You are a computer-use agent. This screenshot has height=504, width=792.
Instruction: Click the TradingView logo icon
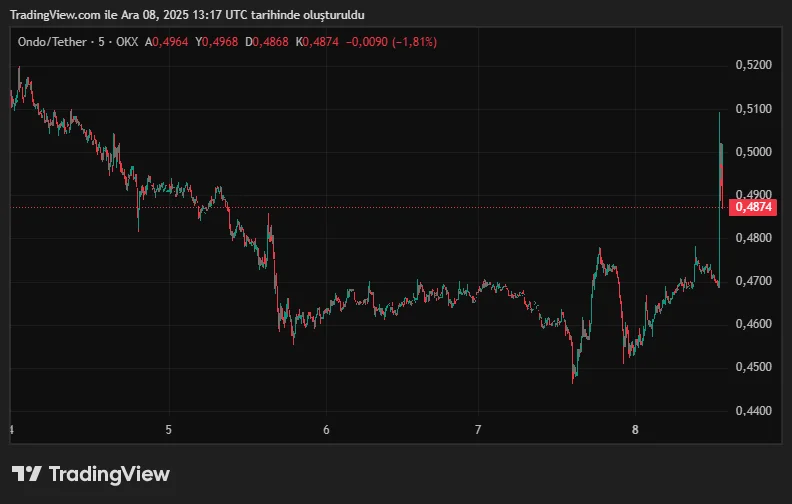point(26,474)
